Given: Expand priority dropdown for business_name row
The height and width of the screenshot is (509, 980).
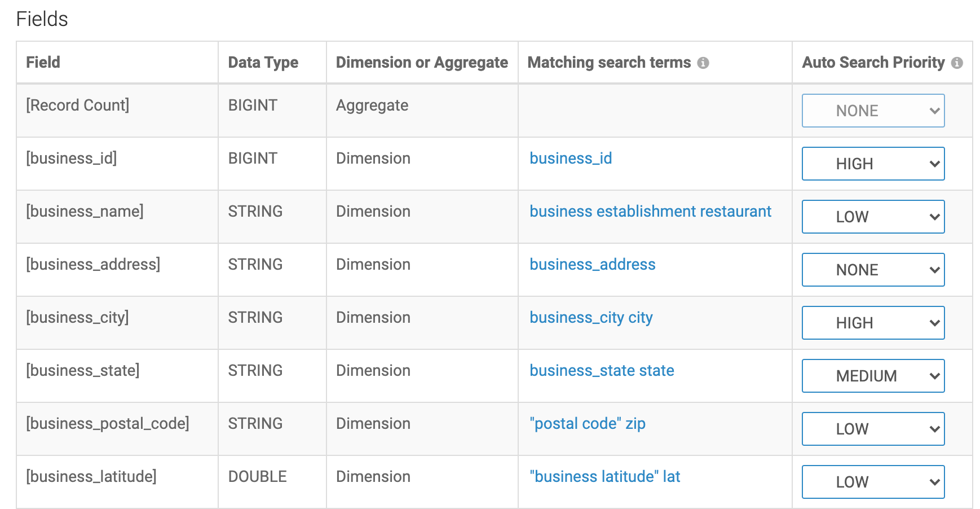Looking at the screenshot, I should tap(873, 217).
